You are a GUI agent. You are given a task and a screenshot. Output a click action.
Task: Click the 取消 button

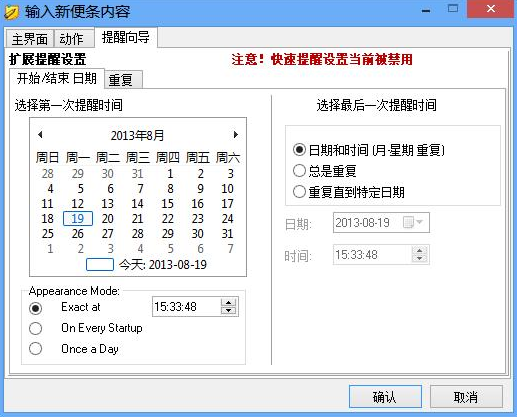pos(466,397)
